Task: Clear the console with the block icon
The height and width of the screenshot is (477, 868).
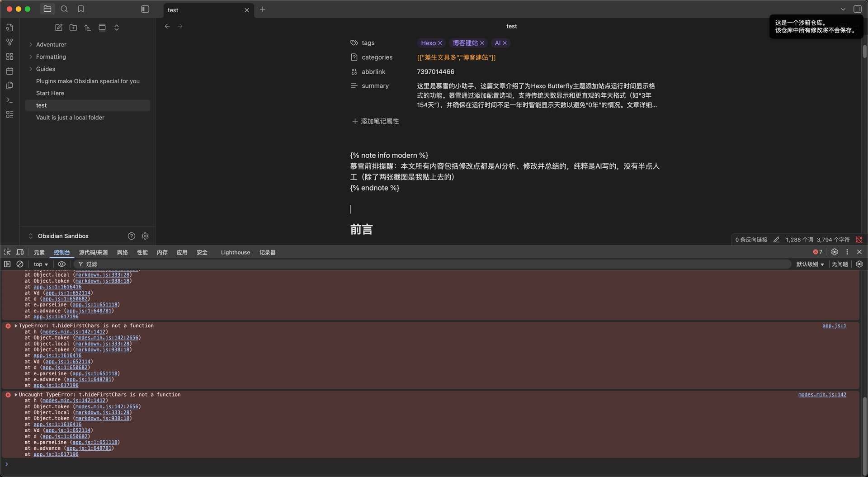Action: coord(20,264)
